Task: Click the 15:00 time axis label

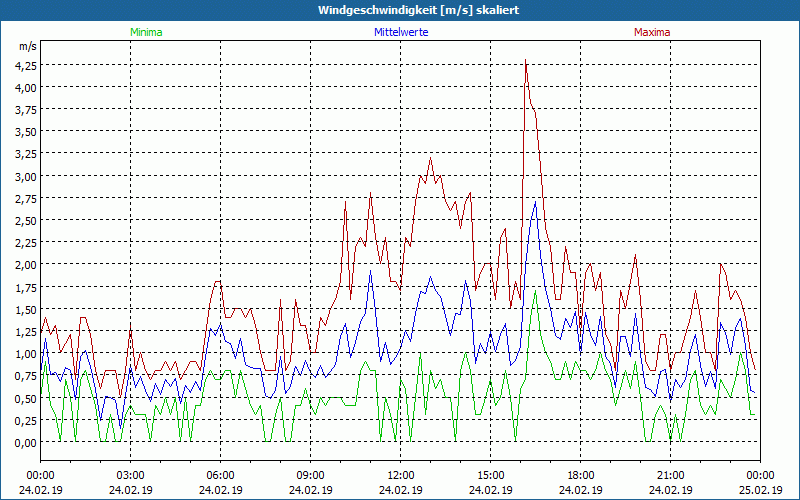Action: pos(490,476)
